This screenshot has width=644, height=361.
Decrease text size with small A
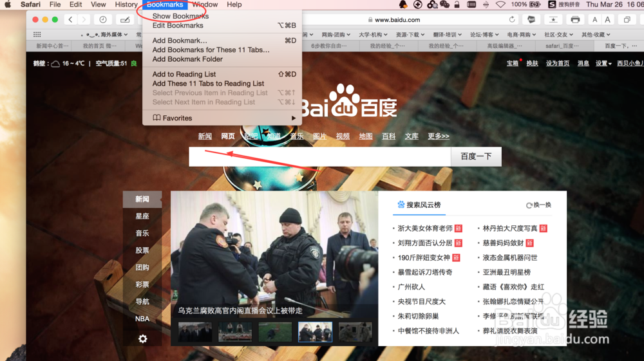click(594, 20)
